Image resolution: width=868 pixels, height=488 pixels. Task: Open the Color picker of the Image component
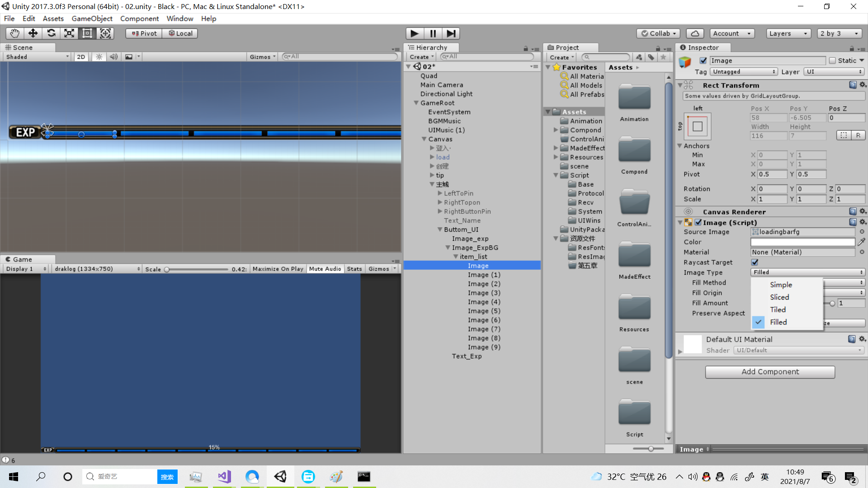coord(802,242)
